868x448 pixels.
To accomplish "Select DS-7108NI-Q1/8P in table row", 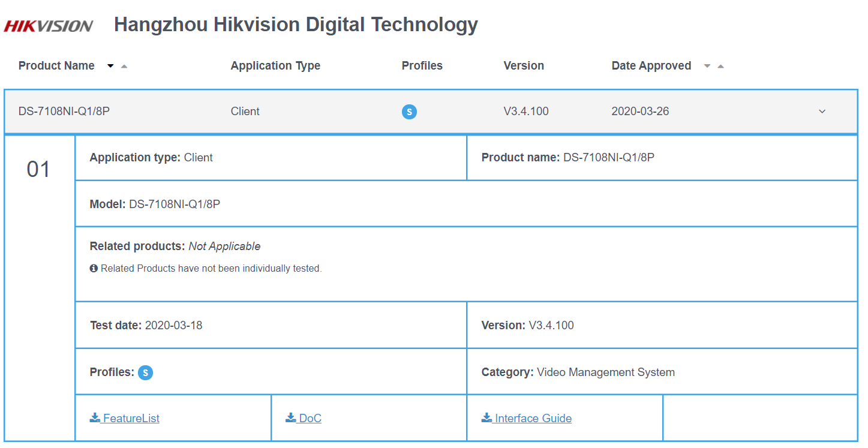I will tap(64, 112).
